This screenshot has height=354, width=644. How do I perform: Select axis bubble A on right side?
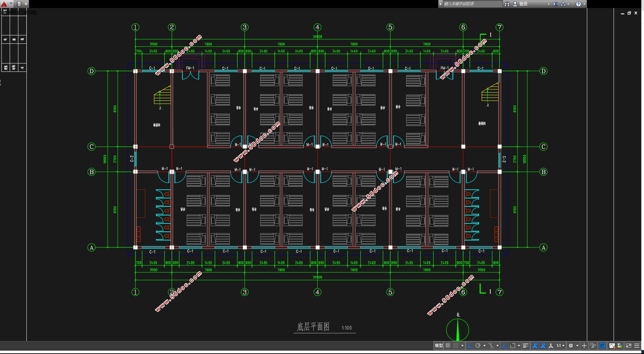(x=543, y=247)
